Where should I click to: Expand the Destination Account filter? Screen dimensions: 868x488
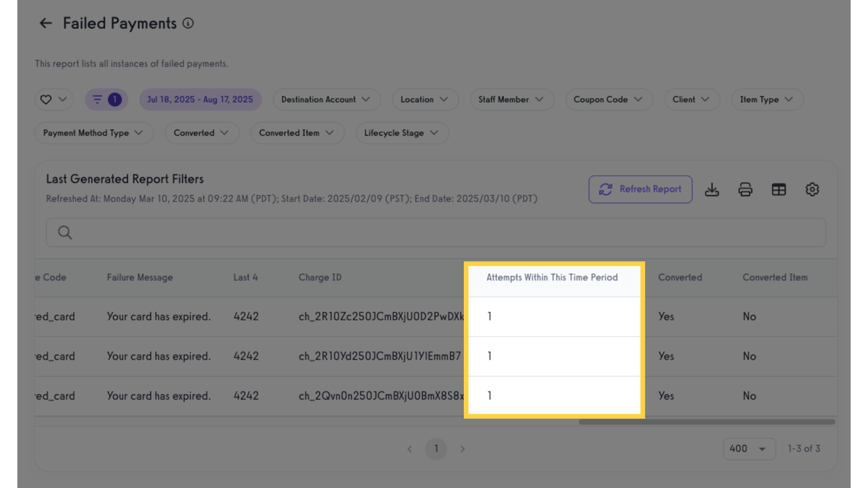pos(327,100)
